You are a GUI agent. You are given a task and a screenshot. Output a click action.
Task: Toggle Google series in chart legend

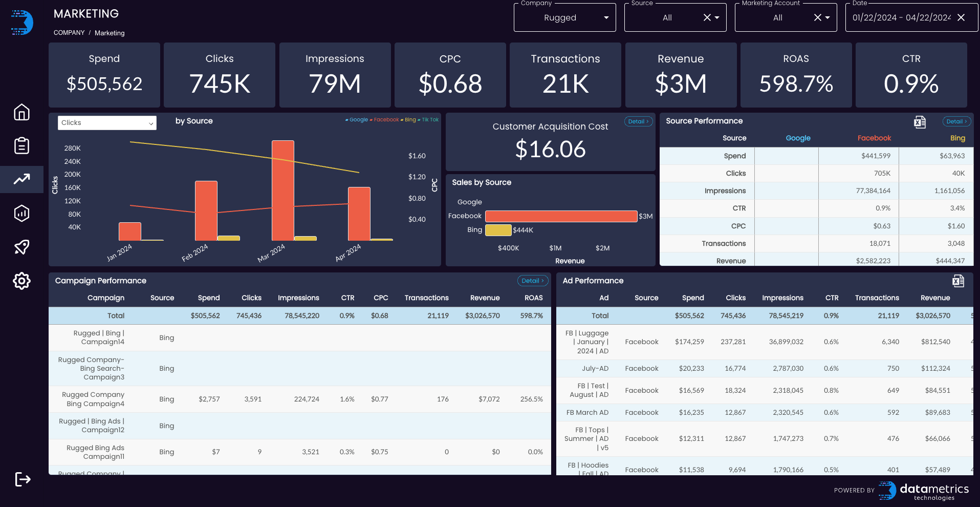pos(357,120)
